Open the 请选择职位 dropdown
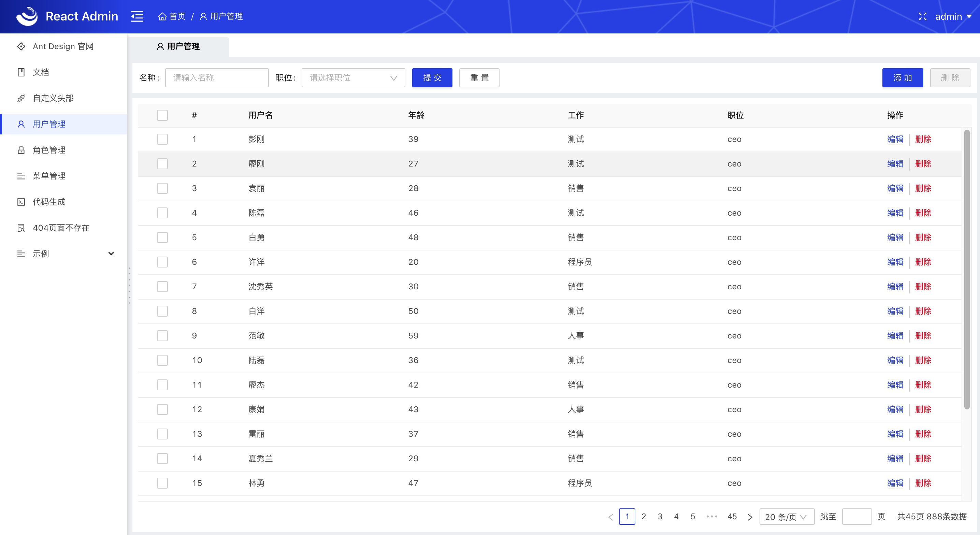Image resolution: width=980 pixels, height=535 pixels. pyautogui.click(x=353, y=78)
